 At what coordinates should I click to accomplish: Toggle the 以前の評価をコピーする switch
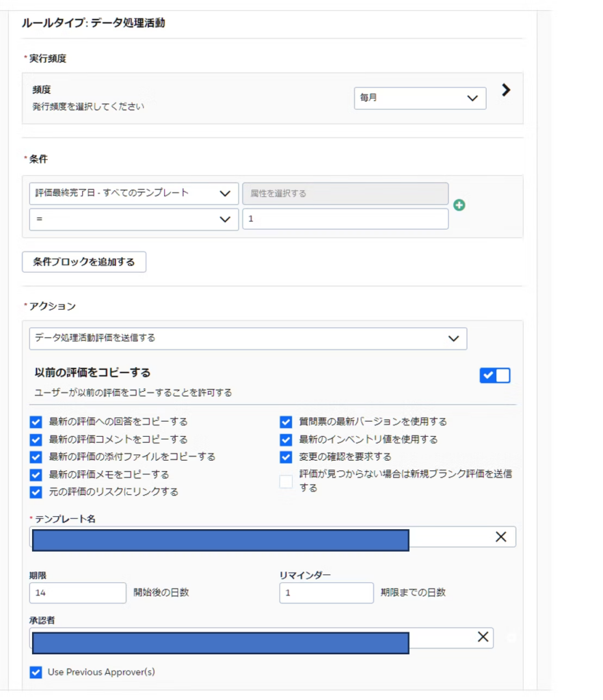point(495,375)
